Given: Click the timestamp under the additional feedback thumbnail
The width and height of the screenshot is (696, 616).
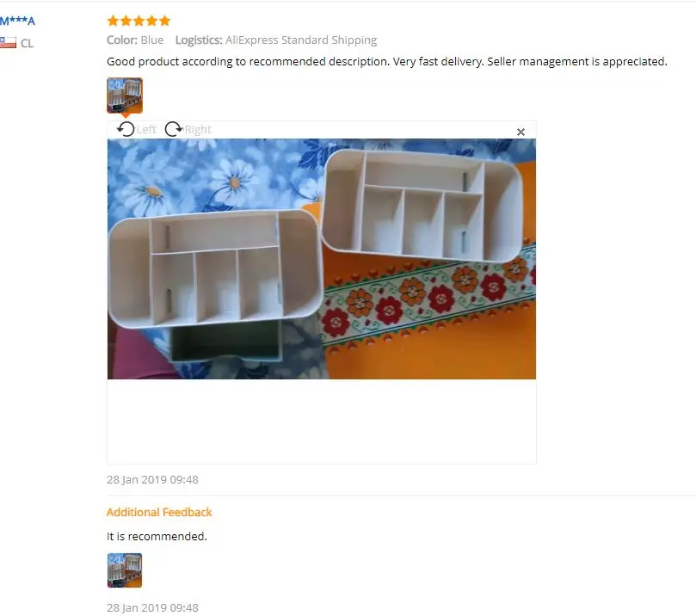Looking at the screenshot, I should [x=152, y=607].
